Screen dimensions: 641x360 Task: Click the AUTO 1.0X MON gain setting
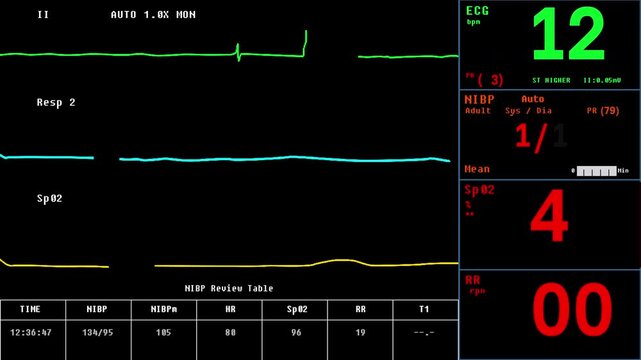[x=153, y=15]
